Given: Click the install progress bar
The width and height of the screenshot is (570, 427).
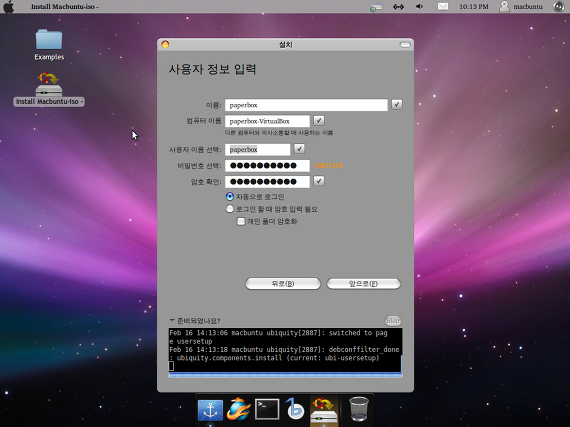Looking at the screenshot, I should point(285,375).
